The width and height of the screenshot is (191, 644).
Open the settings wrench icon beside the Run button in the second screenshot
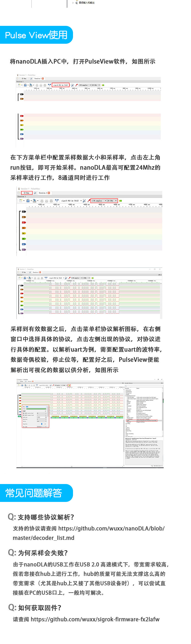coord(35,193)
